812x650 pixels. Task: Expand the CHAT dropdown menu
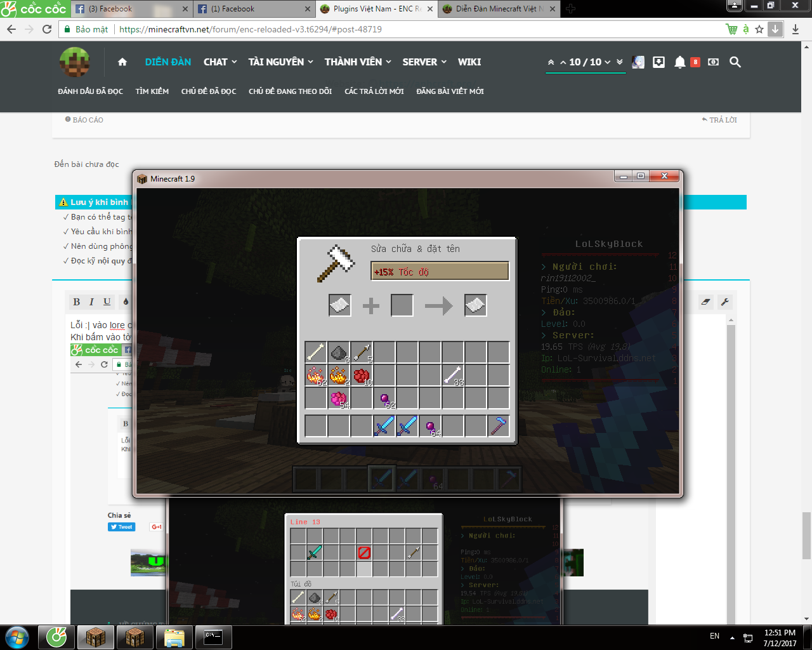[x=220, y=62]
